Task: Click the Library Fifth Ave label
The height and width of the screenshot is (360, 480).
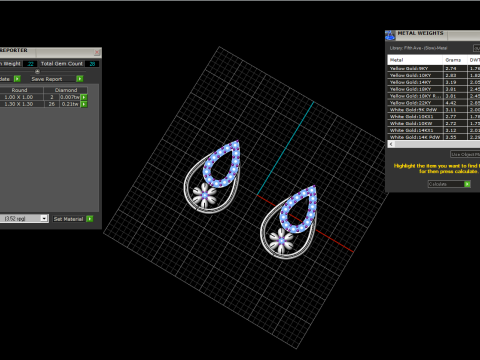Action: tap(418, 48)
